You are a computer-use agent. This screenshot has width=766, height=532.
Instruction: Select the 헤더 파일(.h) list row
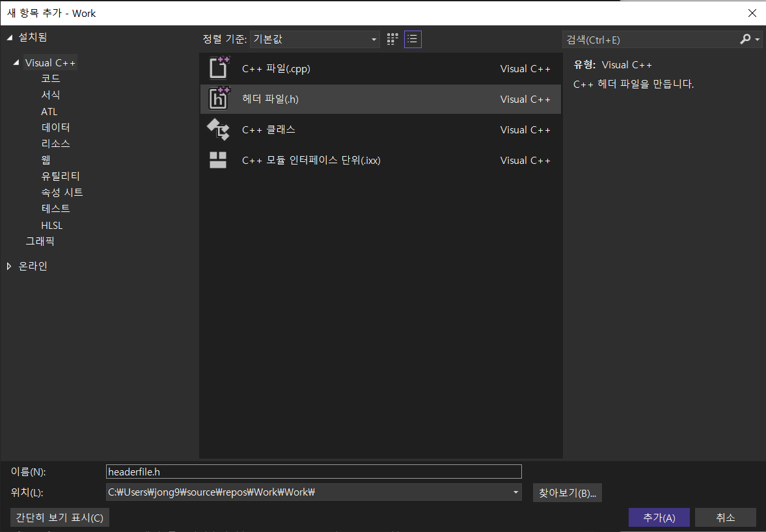pos(380,99)
